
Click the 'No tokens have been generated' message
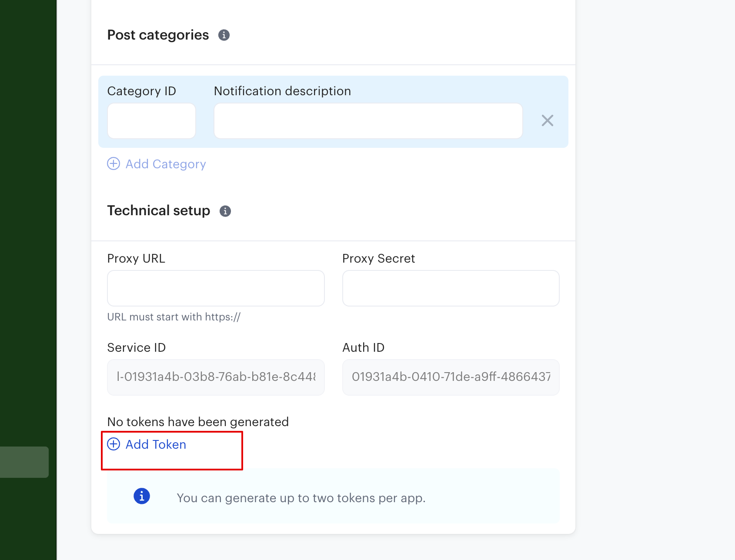click(x=198, y=422)
